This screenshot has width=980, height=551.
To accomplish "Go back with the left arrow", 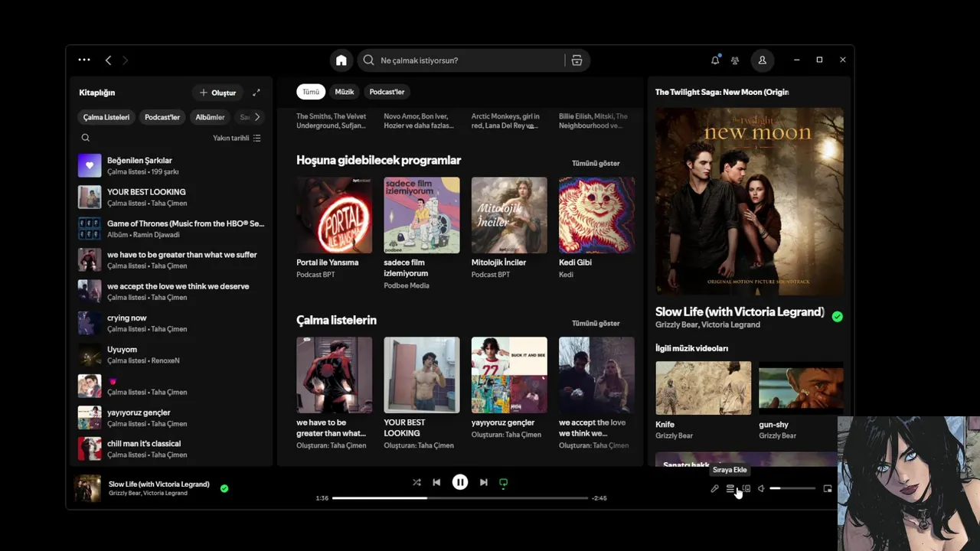I will click(108, 60).
